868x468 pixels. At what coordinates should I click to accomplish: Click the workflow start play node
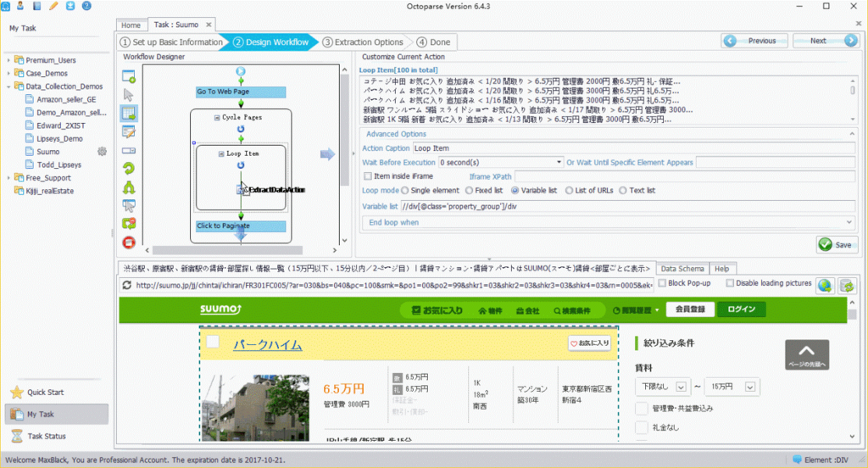point(241,71)
